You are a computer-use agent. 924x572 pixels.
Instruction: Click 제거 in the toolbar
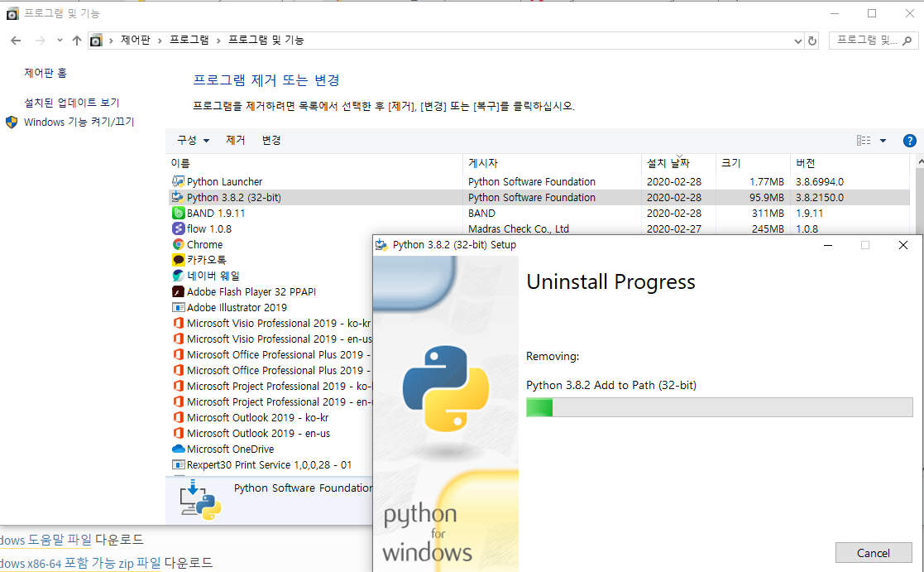235,141
